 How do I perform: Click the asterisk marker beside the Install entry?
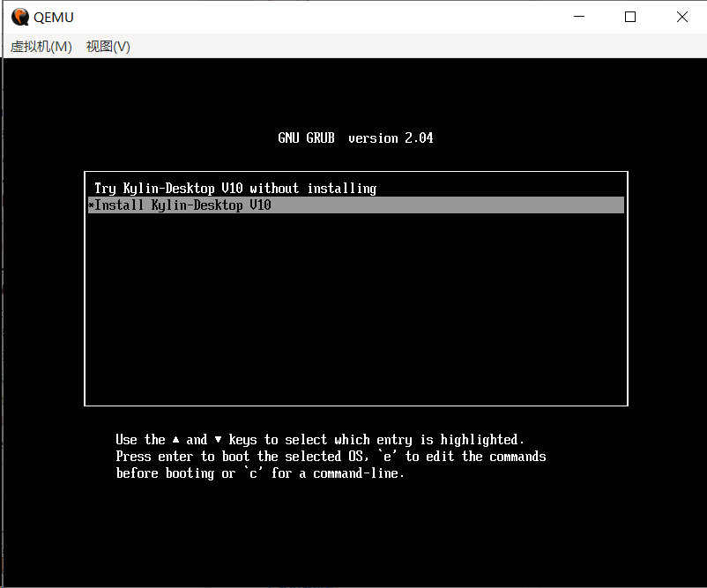91,206
